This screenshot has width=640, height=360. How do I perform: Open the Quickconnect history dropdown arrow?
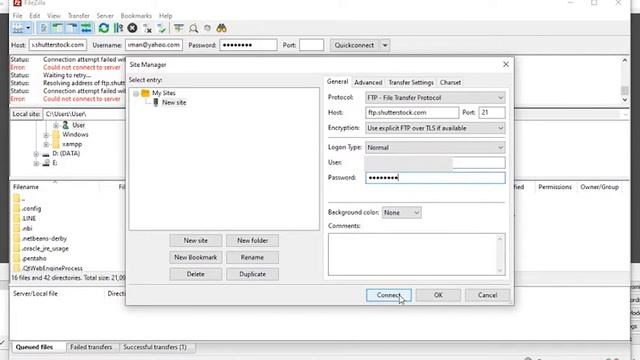click(x=385, y=45)
